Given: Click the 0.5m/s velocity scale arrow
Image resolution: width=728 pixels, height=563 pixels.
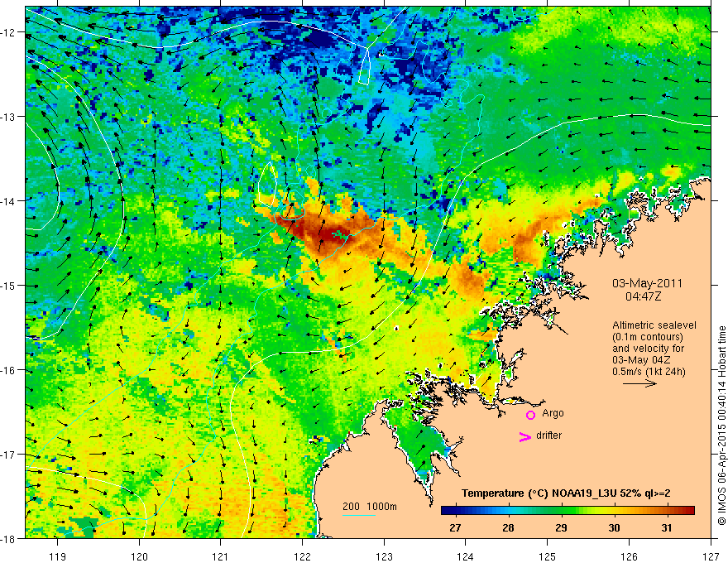Looking at the screenshot, I should (x=639, y=383).
